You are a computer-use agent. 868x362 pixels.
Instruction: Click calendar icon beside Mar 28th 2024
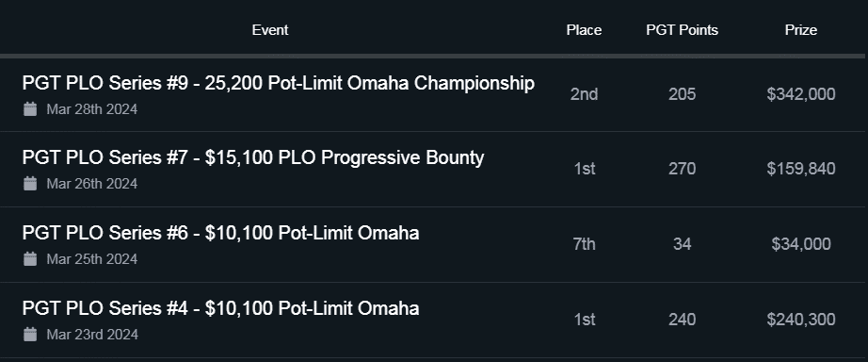(x=30, y=109)
